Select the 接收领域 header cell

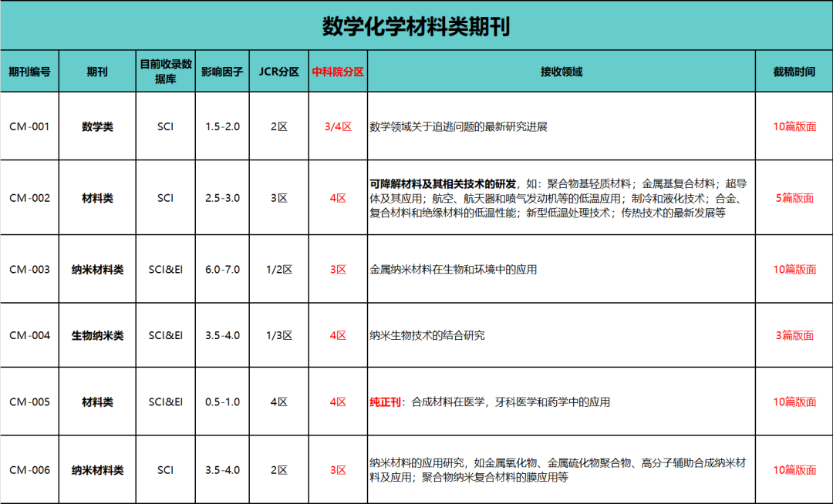[562, 72]
